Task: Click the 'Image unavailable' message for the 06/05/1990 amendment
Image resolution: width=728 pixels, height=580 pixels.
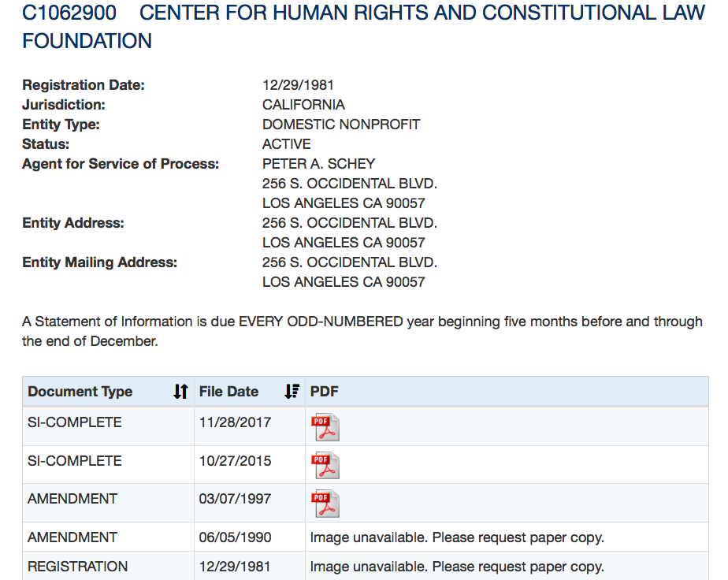Action: click(457, 537)
